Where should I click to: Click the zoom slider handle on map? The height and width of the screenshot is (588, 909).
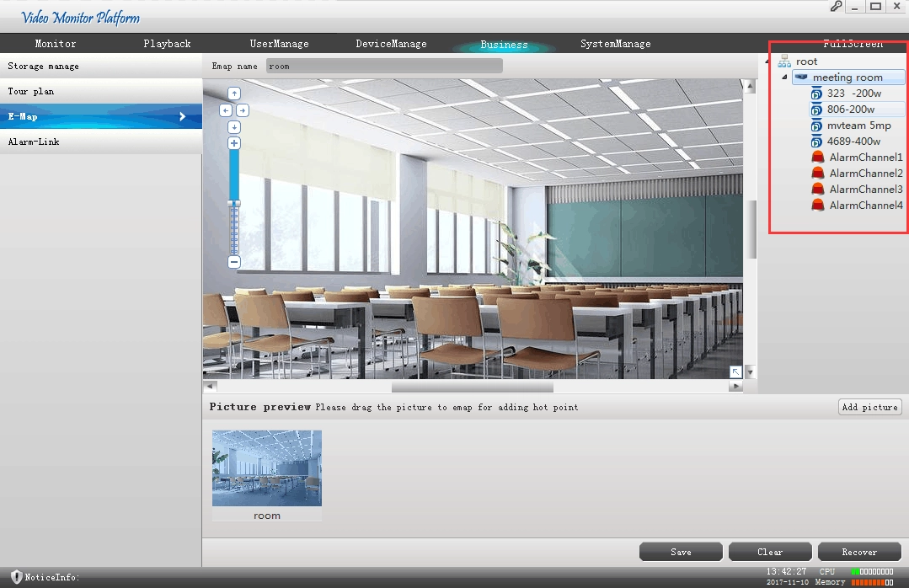[x=234, y=204]
